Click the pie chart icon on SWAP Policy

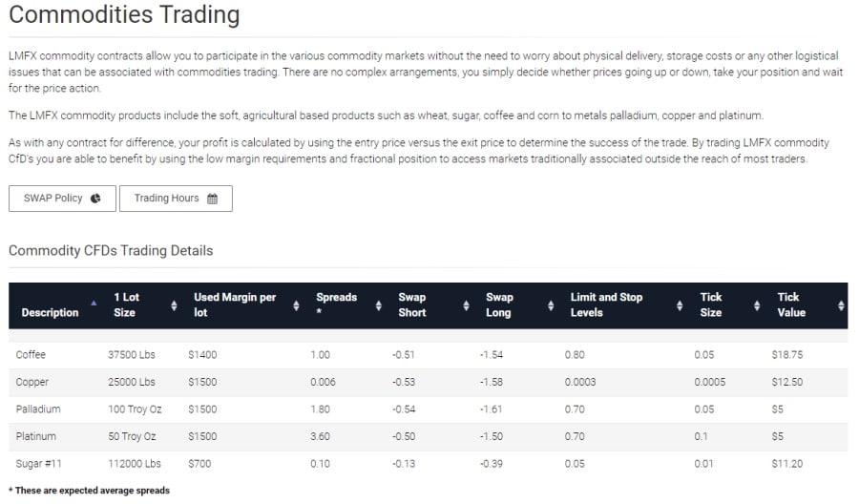95,199
